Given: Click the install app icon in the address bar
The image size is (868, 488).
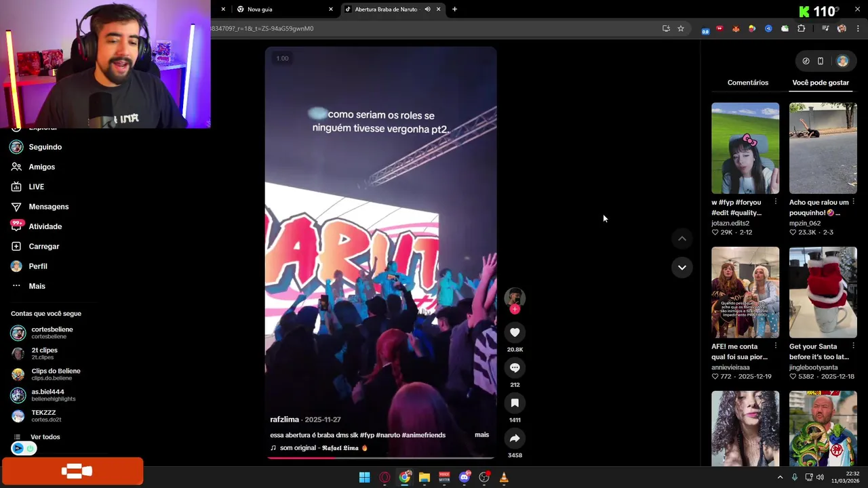Looking at the screenshot, I should pos(666,28).
